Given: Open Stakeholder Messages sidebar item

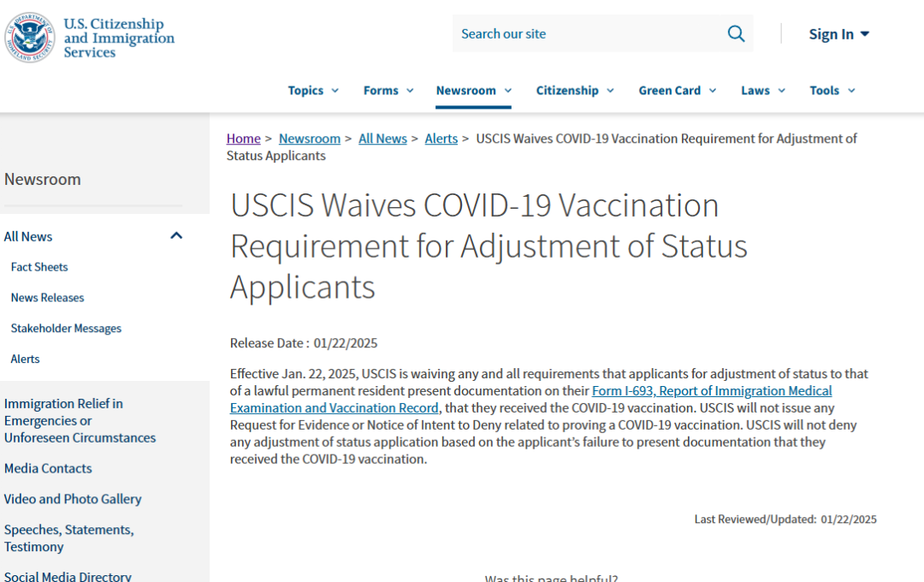Looking at the screenshot, I should 66,329.
